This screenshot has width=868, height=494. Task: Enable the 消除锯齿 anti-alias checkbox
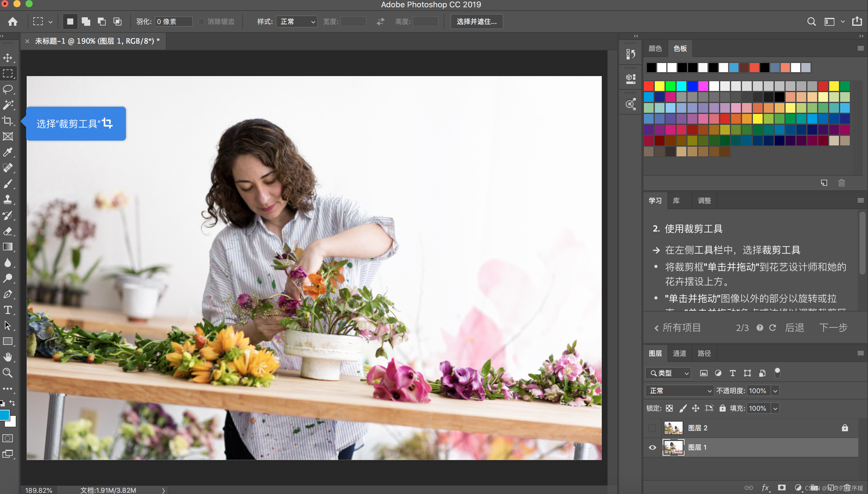(201, 22)
